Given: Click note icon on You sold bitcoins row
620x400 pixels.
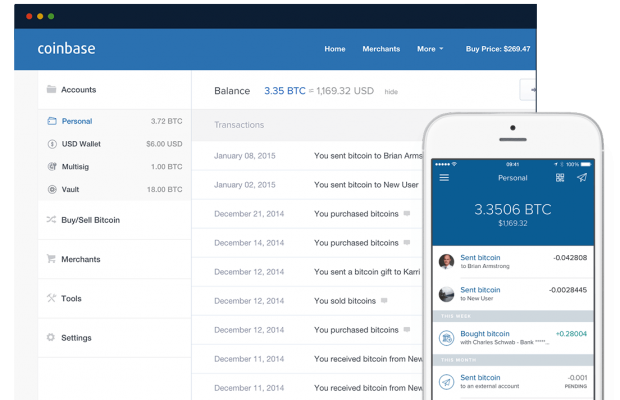Looking at the screenshot, I should coord(384,300).
